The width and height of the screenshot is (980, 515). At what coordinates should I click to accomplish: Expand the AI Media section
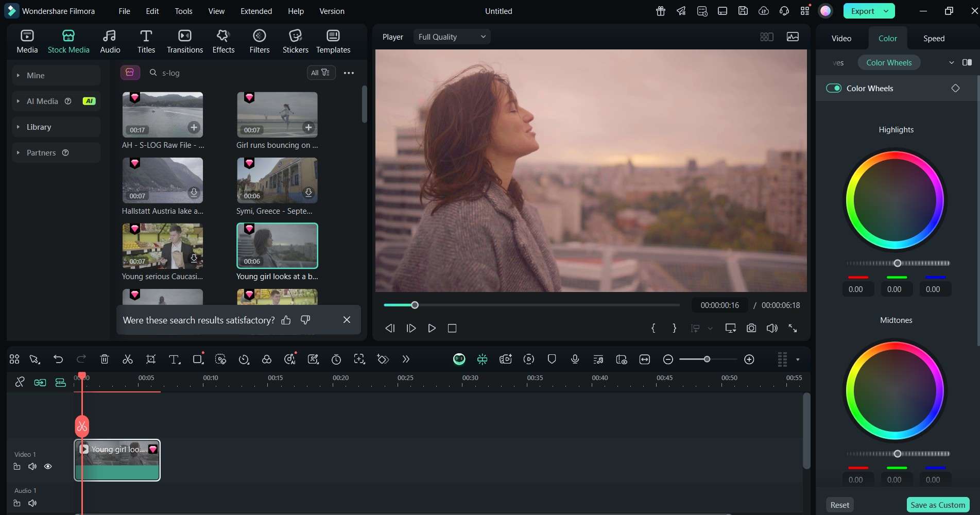(x=56, y=101)
